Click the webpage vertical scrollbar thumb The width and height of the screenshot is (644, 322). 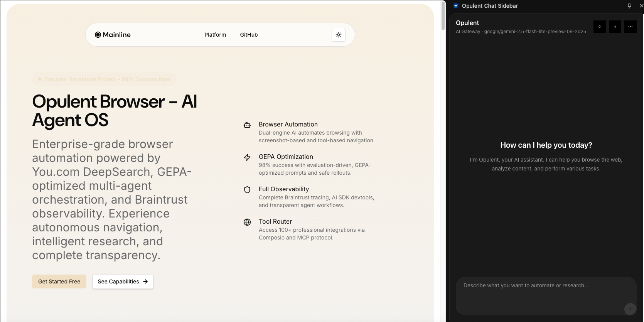[x=443, y=15]
